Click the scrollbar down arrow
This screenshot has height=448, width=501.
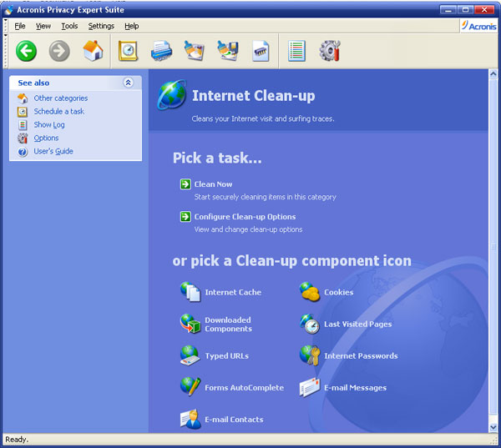pos(493,428)
